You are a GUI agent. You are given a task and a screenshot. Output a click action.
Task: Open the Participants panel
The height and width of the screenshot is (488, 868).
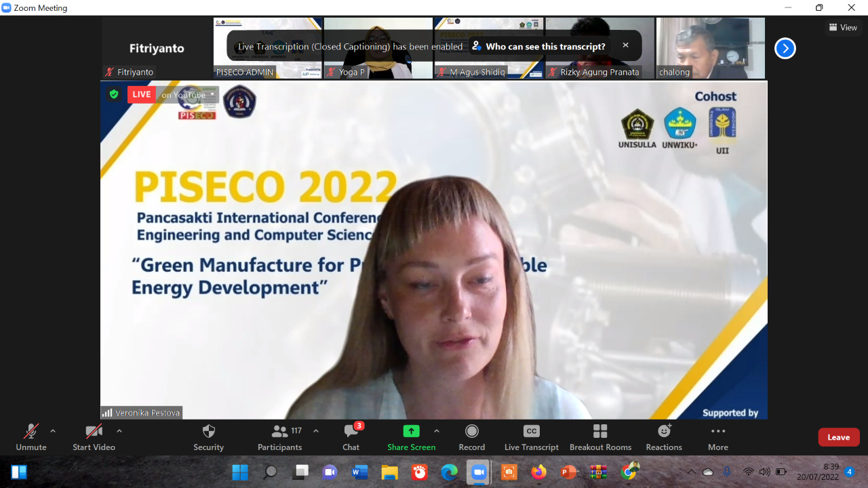(279, 438)
